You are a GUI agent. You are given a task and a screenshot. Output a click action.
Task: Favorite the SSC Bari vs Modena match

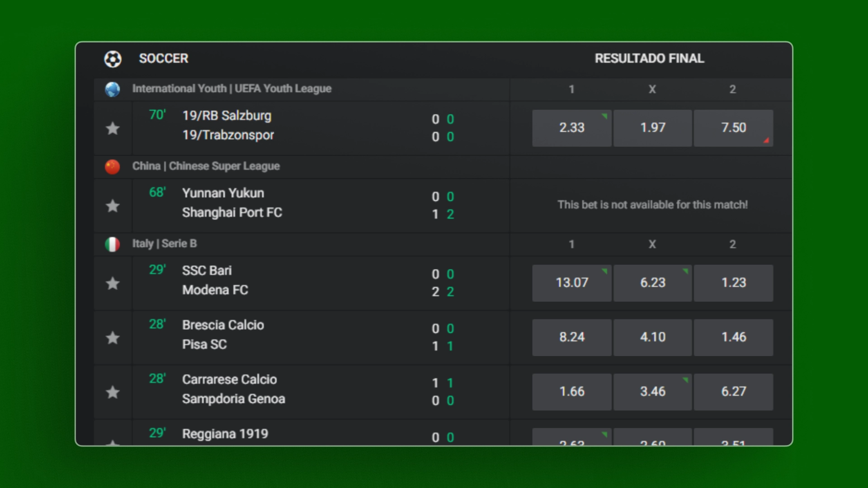113,283
